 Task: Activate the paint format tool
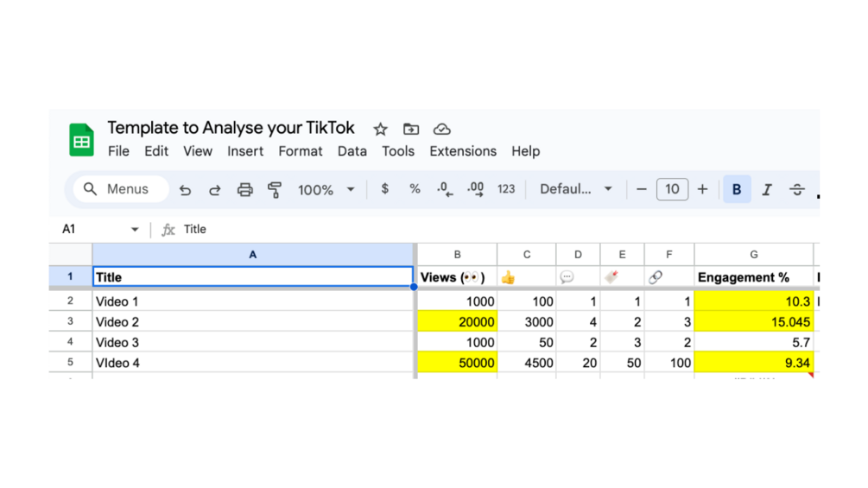coord(275,190)
